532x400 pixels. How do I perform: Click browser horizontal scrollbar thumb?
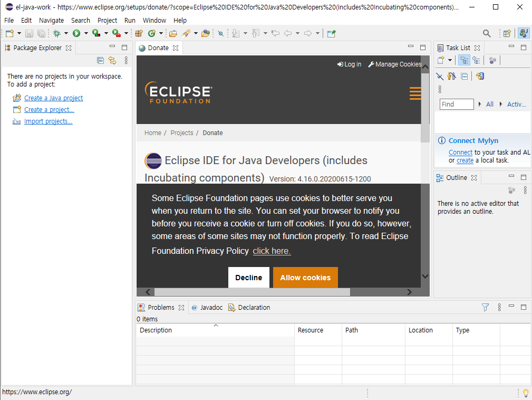[252, 292]
